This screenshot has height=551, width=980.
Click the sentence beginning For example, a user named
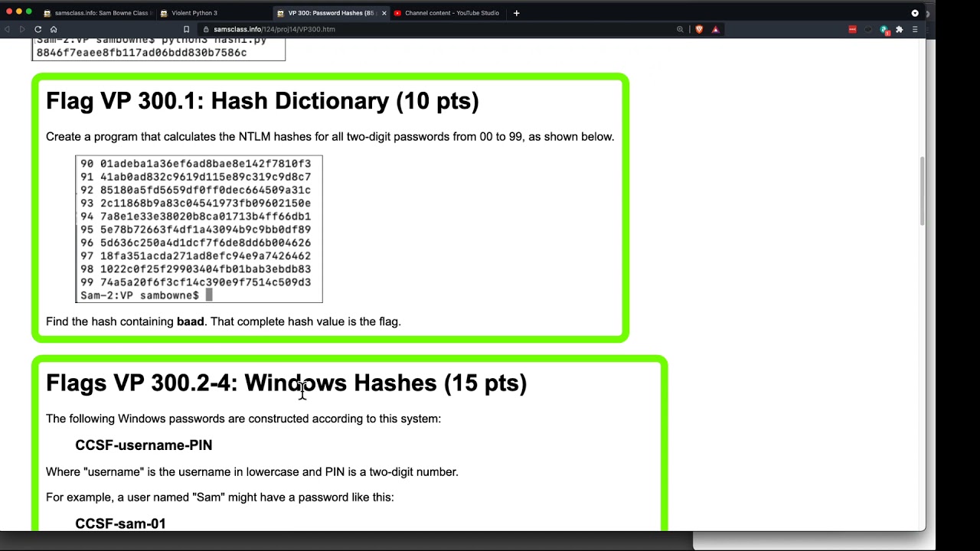(220, 497)
